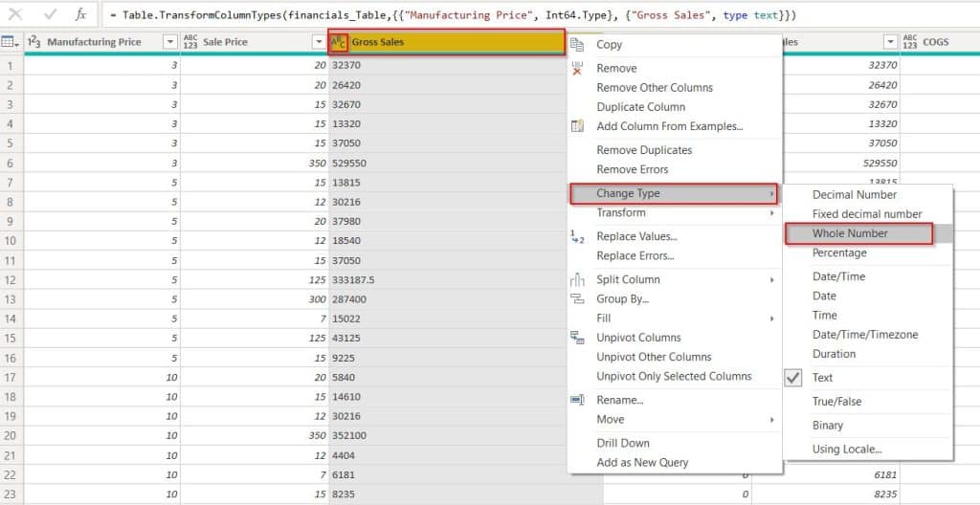Open Using Locale type option

click(847, 449)
